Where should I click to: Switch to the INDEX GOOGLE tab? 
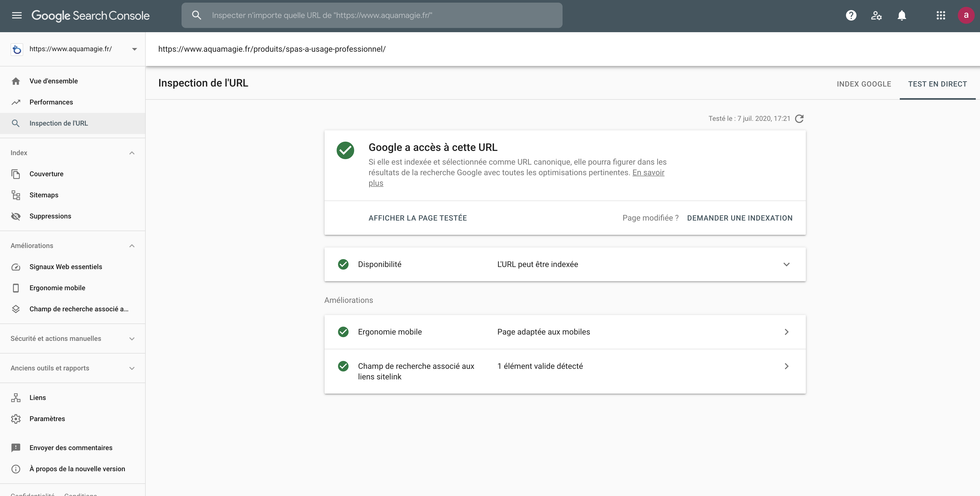coord(864,84)
